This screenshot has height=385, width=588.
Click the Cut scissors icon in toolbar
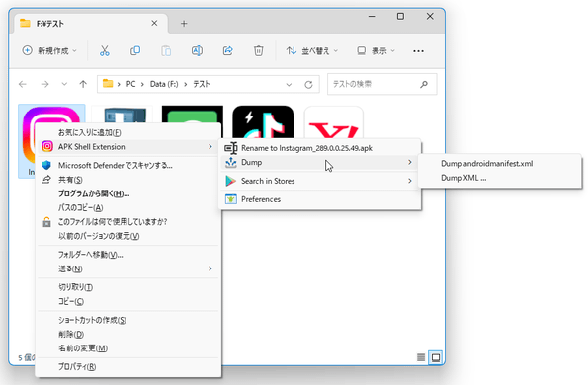tap(104, 51)
